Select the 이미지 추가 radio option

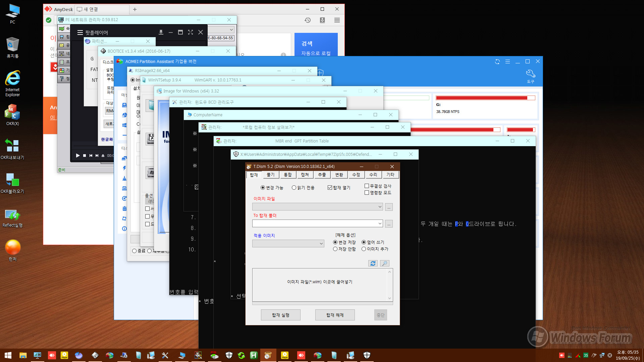tap(375, 249)
